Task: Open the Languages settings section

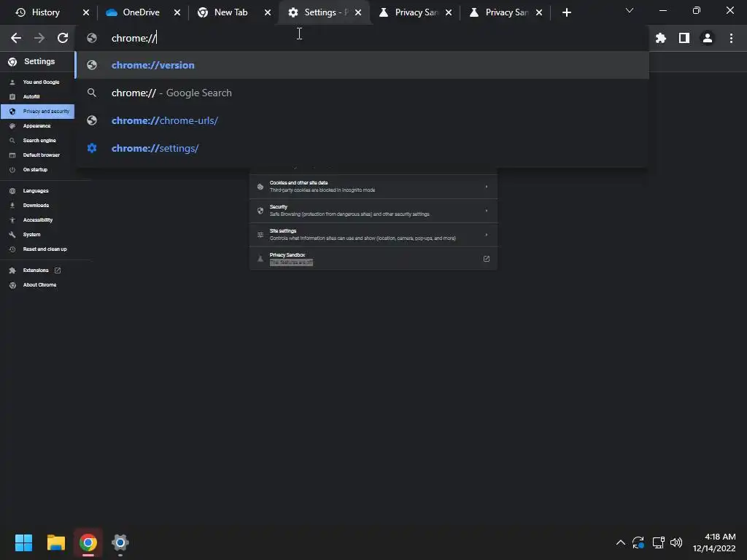Action: point(37,191)
